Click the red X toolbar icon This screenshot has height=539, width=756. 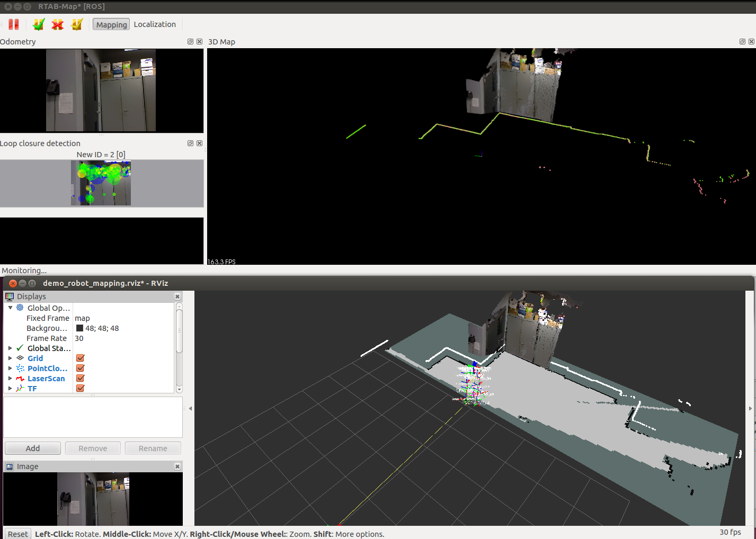click(58, 24)
